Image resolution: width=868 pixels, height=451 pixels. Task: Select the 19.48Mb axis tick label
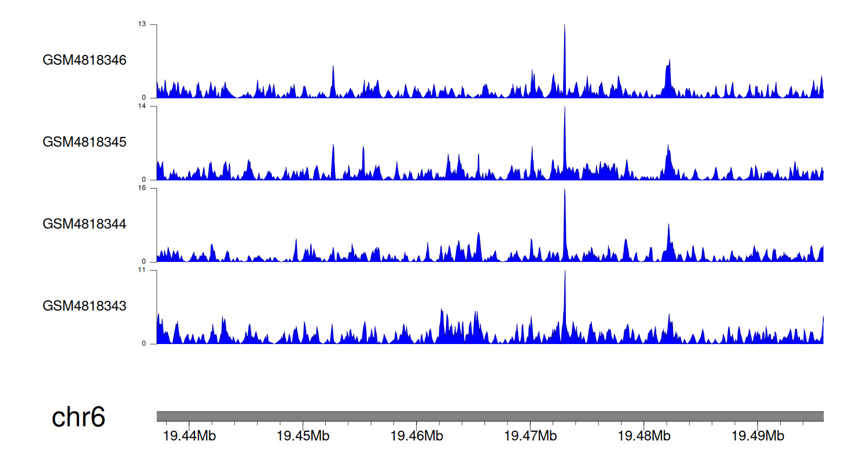[x=645, y=435]
